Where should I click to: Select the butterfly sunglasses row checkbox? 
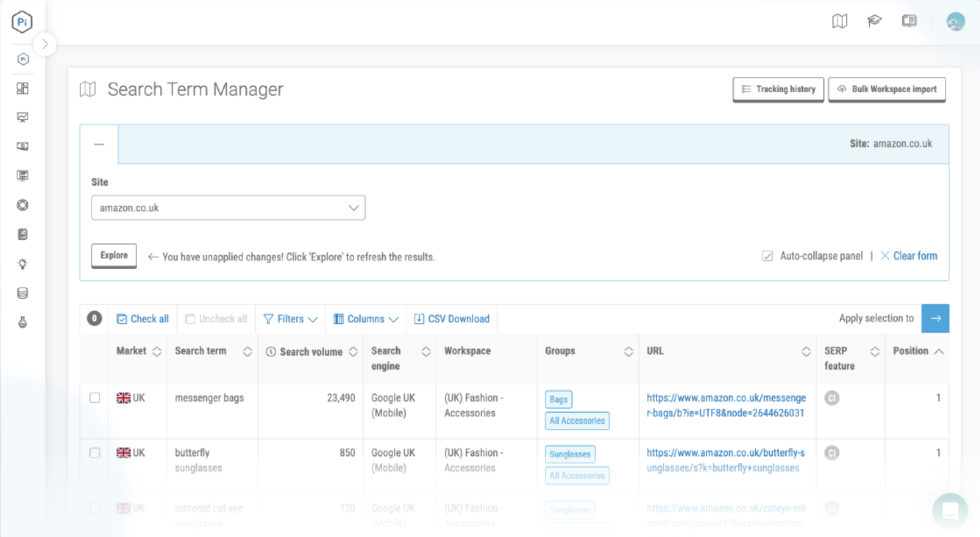(x=94, y=453)
